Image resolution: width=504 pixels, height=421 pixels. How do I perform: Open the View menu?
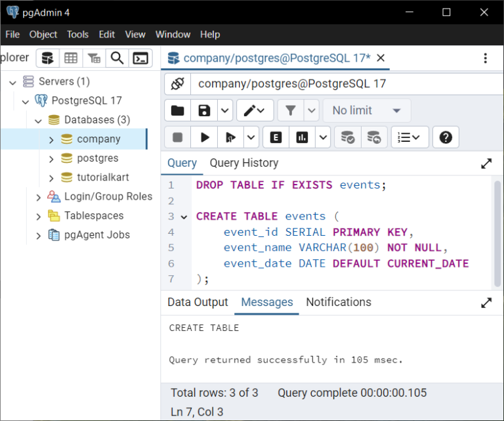tap(135, 34)
